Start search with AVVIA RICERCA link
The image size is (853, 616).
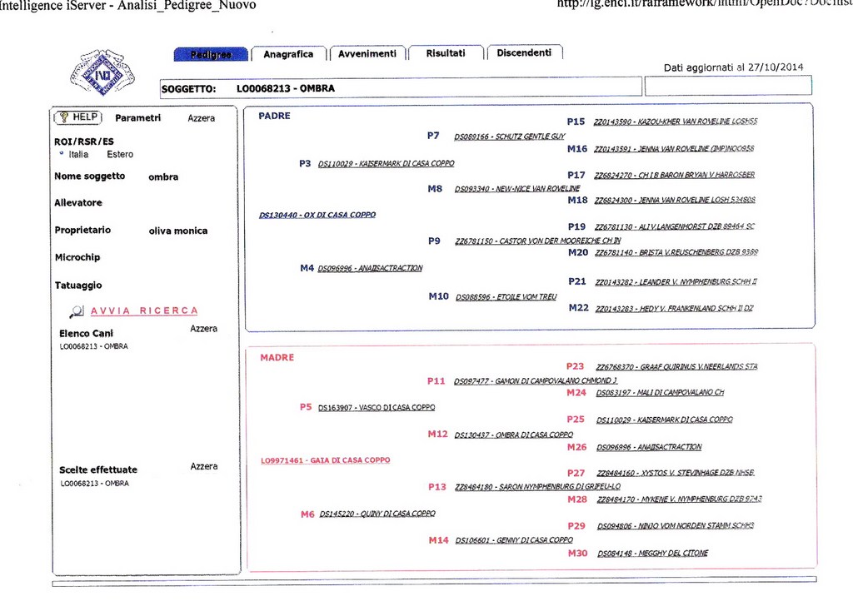(x=144, y=310)
